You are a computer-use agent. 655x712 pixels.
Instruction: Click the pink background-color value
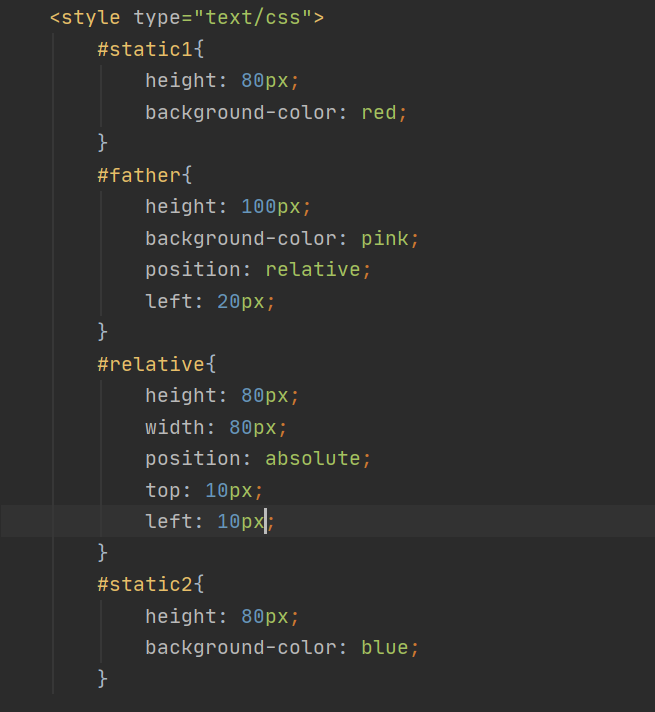click(x=385, y=238)
